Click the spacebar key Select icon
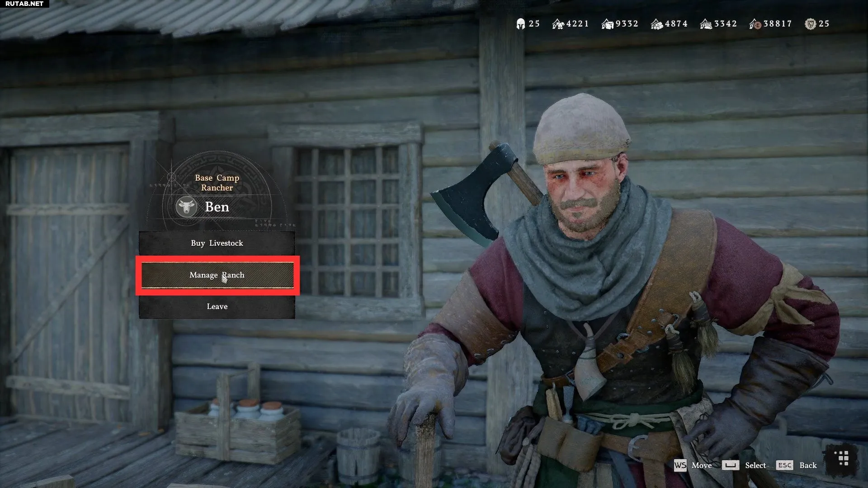This screenshot has height=488, width=868. pos(730,465)
